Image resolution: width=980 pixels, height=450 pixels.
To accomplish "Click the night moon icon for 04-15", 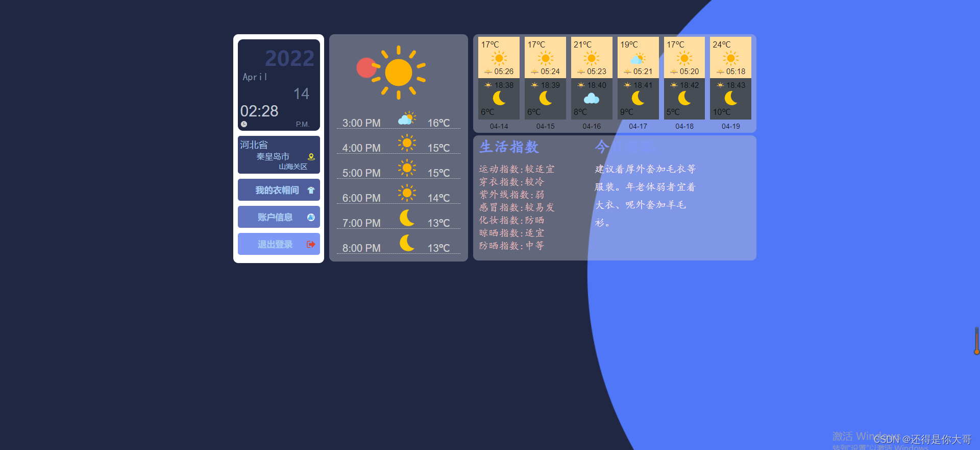I will coord(546,98).
